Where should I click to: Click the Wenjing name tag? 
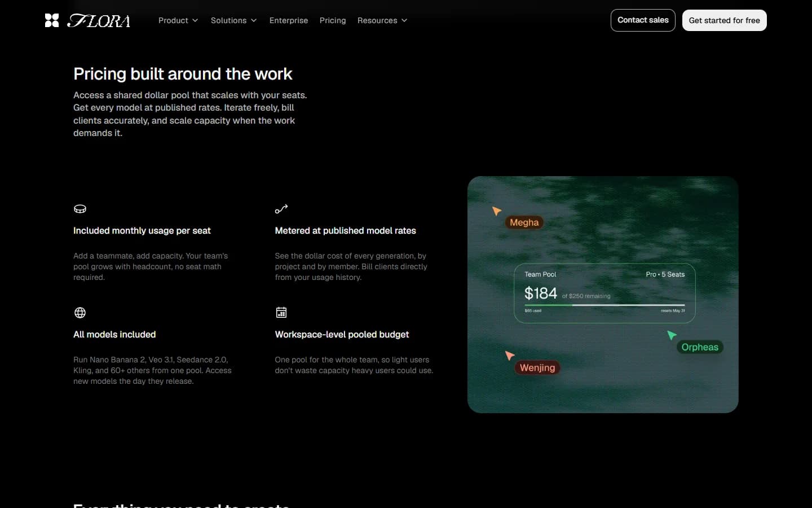537,368
